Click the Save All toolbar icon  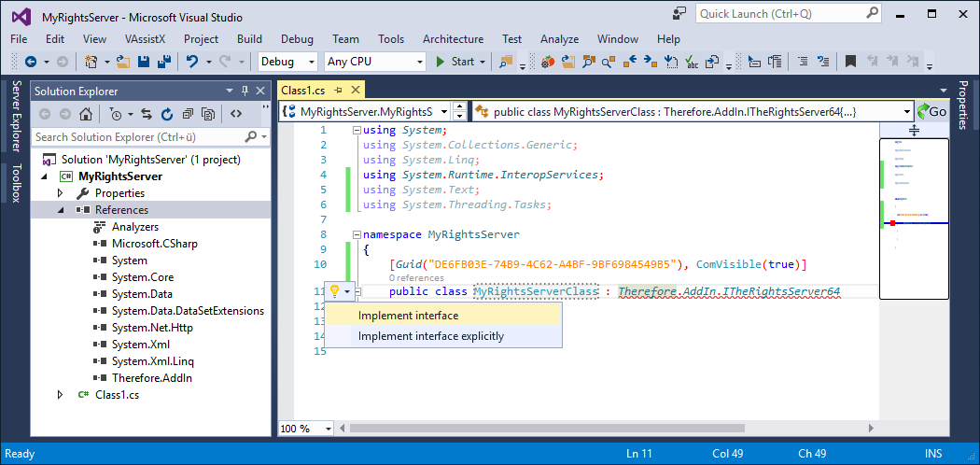[x=164, y=62]
